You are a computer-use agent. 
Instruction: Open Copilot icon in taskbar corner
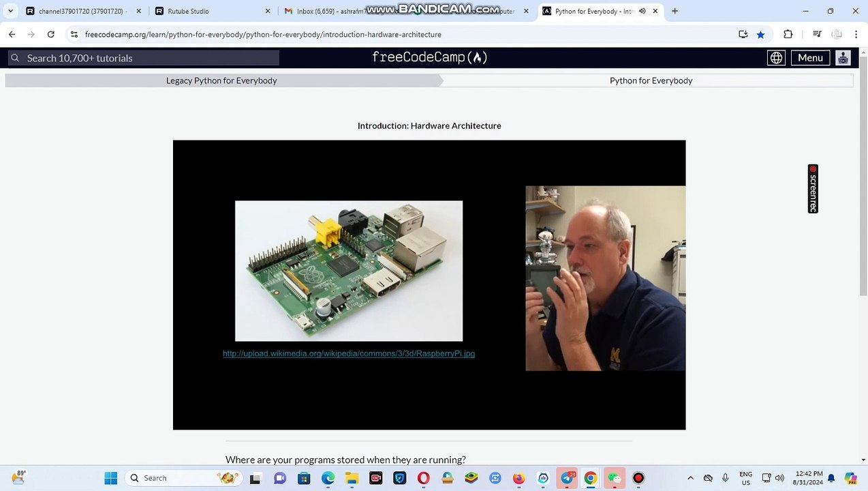850,478
